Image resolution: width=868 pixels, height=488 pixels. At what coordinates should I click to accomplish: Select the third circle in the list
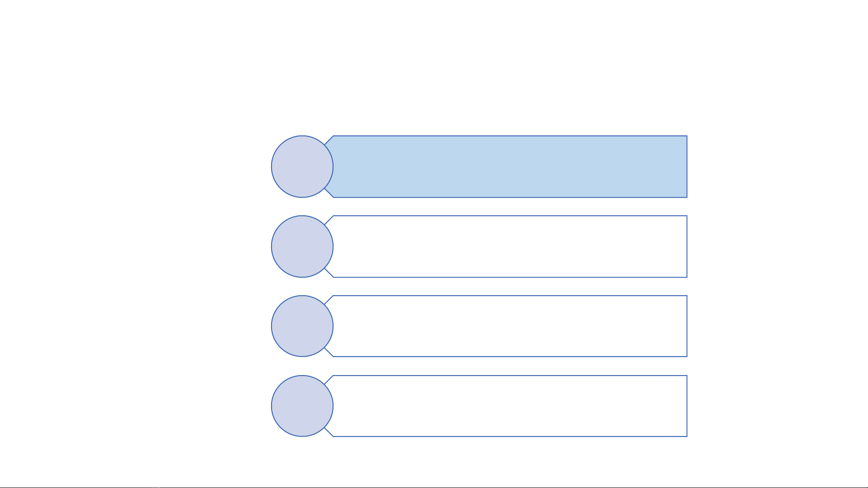[x=302, y=326]
